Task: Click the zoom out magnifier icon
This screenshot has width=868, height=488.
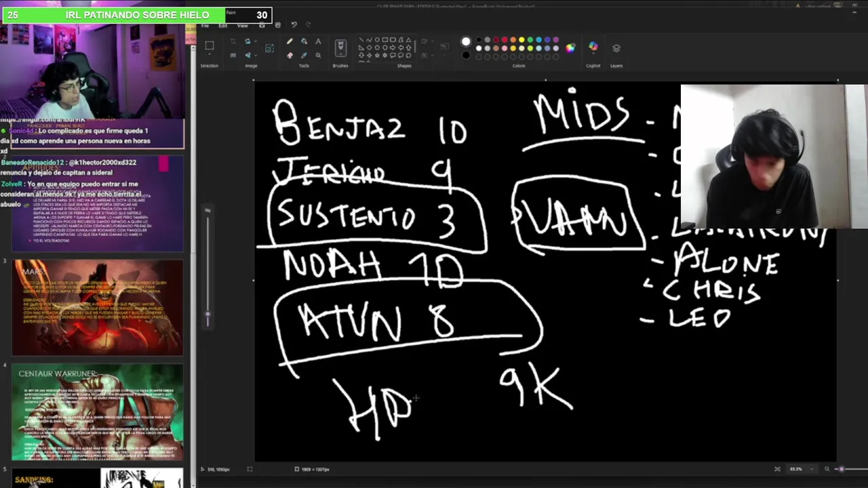Action: tap(827, 469)
